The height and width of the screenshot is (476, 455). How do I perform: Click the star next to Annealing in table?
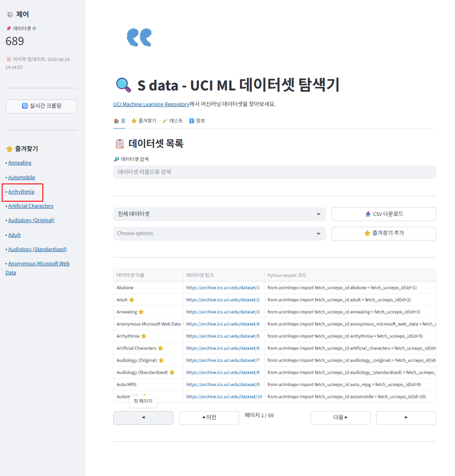click(x=141, y=312)
